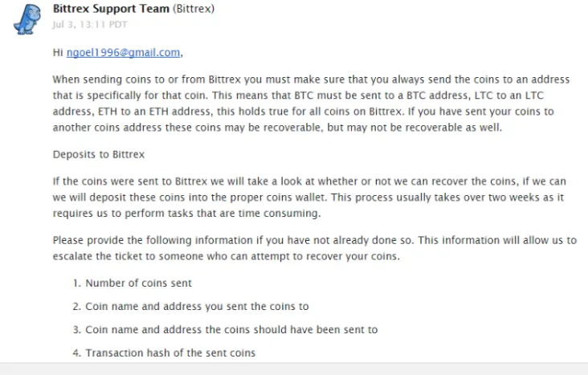Click the text line mentioning LTC address
This screenshot has height=375, width=588.
coord(298,96)
